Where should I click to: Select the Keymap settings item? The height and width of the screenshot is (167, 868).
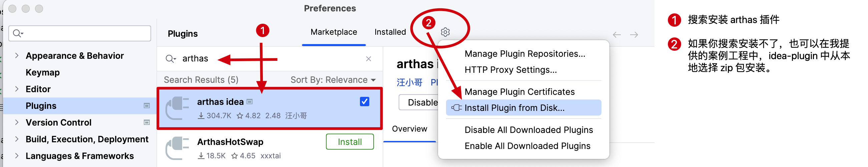coord(42,72)
